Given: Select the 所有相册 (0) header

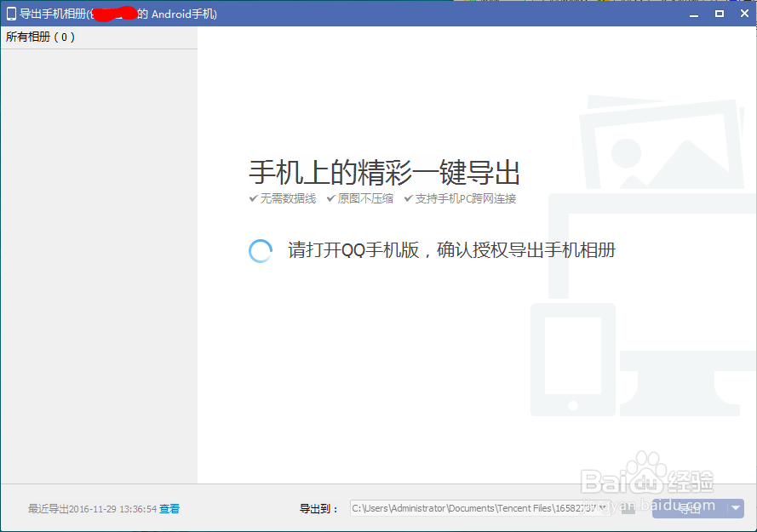Looking at the screenshot, I should (x=40, y=37).
